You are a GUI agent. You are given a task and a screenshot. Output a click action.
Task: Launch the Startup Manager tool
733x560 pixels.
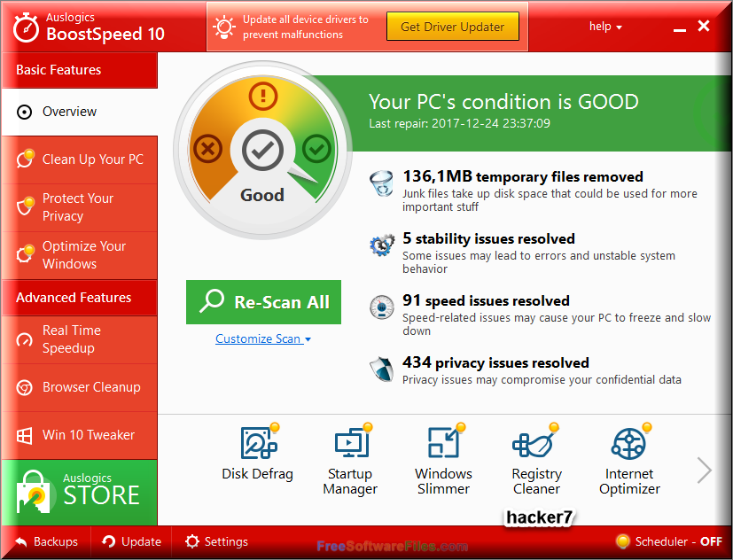[350, 460]
